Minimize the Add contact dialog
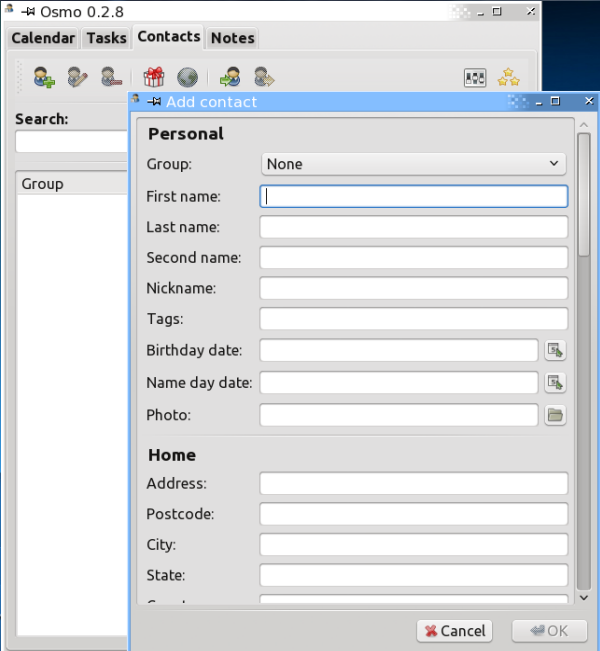Viewport: 600px width, 651px height. coord(539,102)
